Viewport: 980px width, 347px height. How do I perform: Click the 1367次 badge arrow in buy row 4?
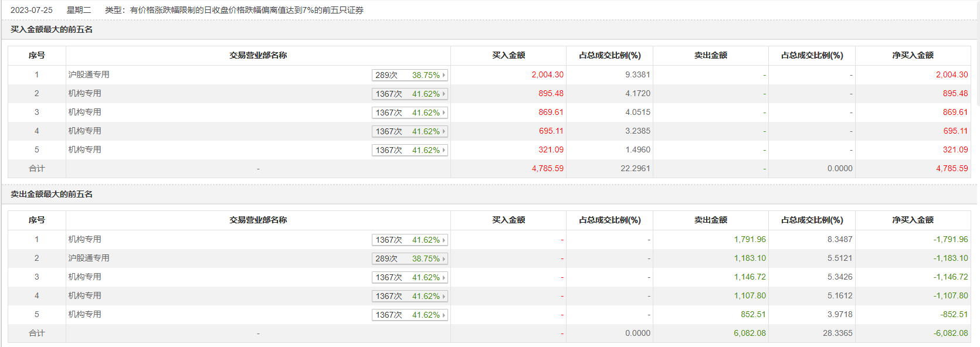(x=444, y=131)
